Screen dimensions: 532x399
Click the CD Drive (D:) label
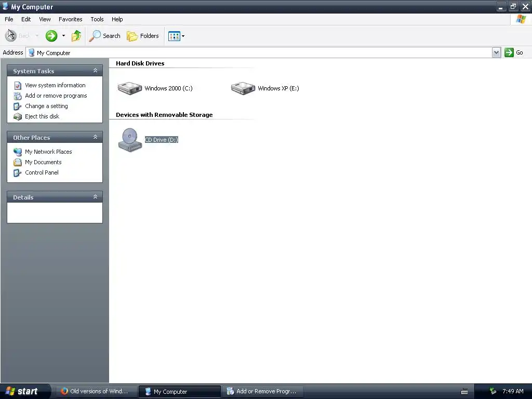pos(162,139)
